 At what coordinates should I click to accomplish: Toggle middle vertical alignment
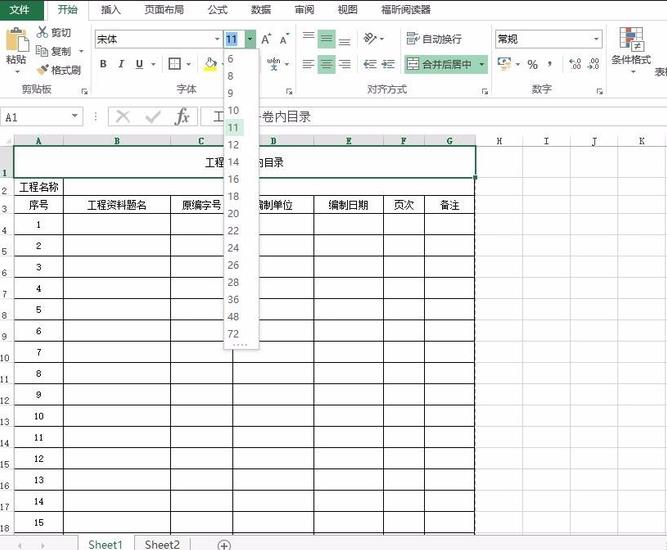[x=326, y=39]
